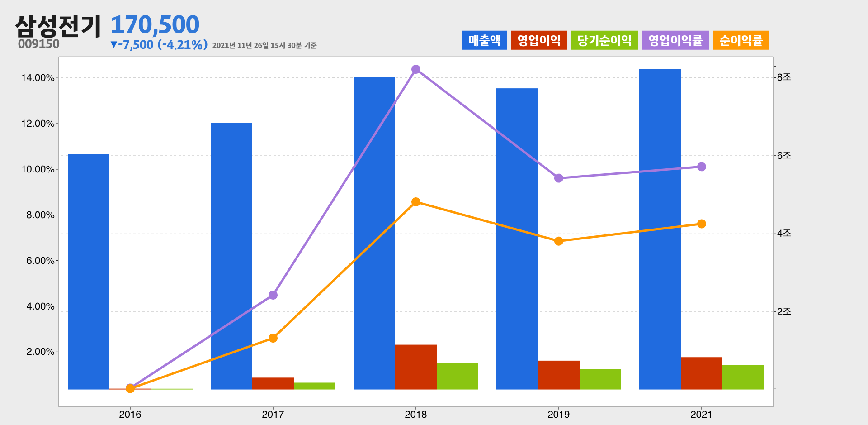The image size is (868, 425).
Task: Click the 2021 purple line marker
Action: coord(702,167)
